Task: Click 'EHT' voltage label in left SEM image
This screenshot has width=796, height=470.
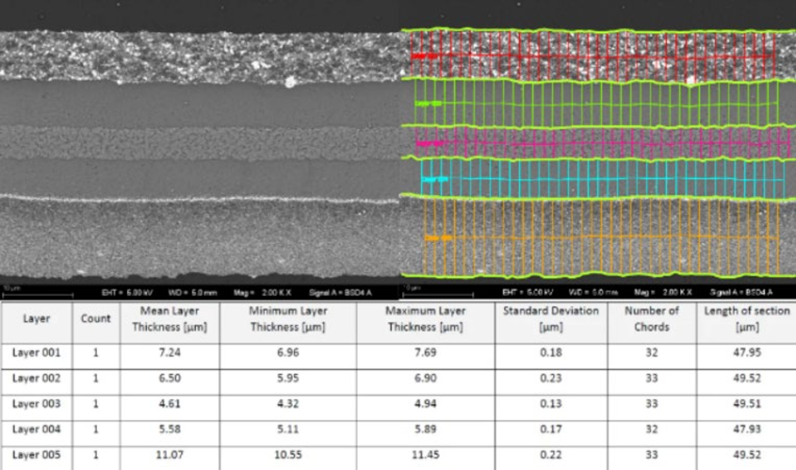Action: tap(127, 293)
